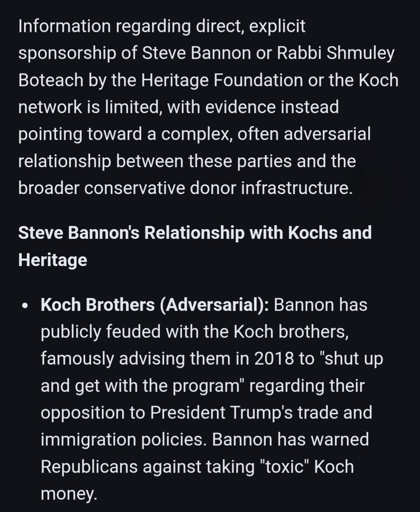The width and height of the screenshot is (420, 512).
Task: Click the word "Boteach"
Action: coord(50,80)
